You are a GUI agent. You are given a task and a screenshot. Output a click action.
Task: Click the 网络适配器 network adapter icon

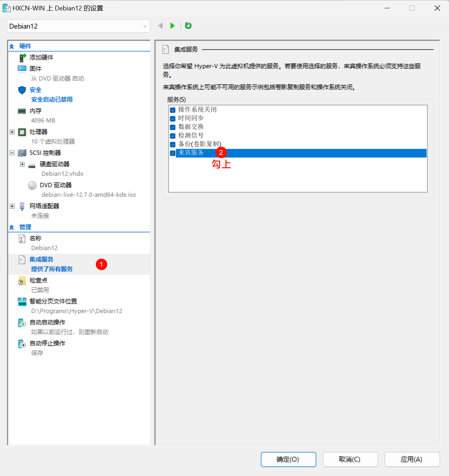(22, 206)
